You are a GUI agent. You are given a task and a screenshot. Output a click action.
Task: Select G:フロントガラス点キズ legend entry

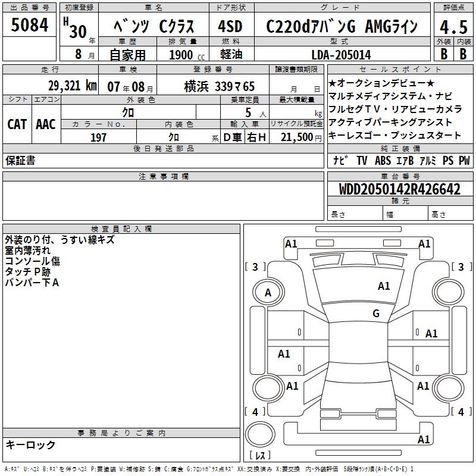point(209,469)
